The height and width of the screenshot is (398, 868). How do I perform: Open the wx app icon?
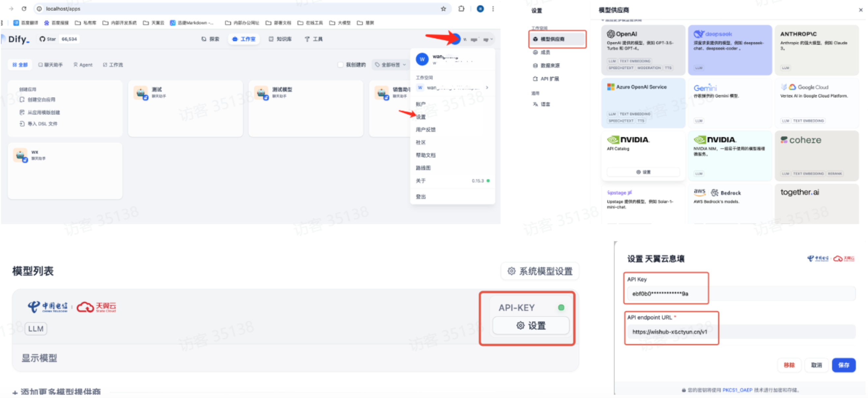[20, 155]
